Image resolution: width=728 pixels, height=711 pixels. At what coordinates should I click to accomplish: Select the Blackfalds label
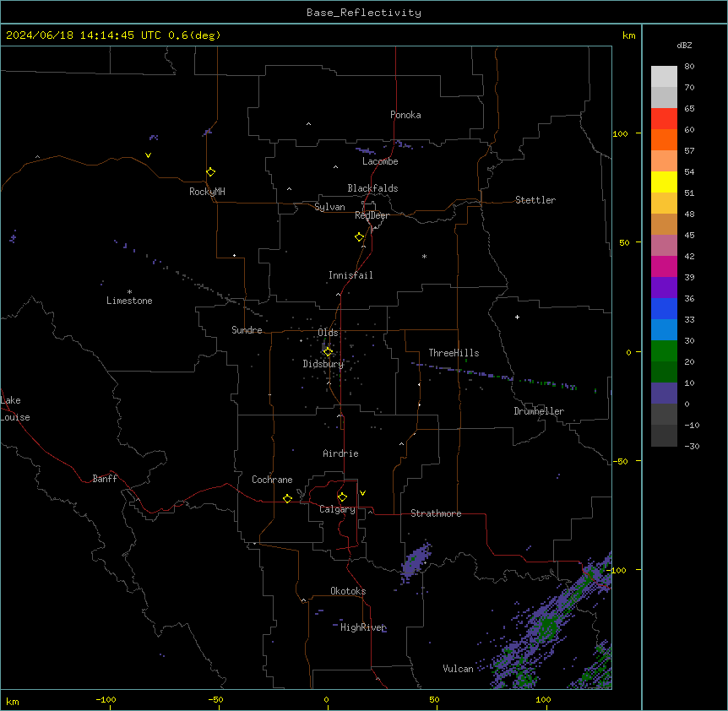coord(372,188)
